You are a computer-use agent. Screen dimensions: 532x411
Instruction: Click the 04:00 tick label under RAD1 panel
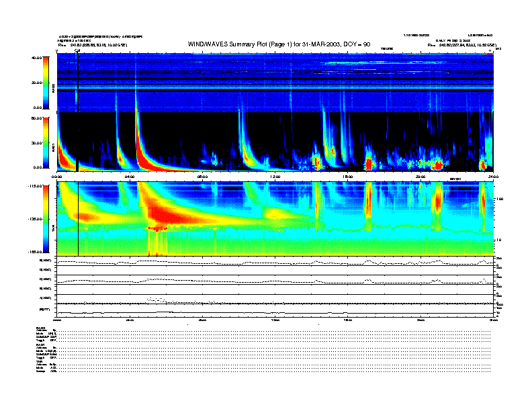(x=130, y=177)
